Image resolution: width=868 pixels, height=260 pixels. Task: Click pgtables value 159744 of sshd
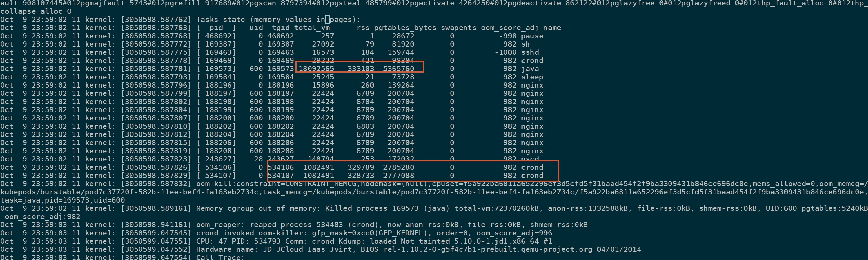click(401, 52)
